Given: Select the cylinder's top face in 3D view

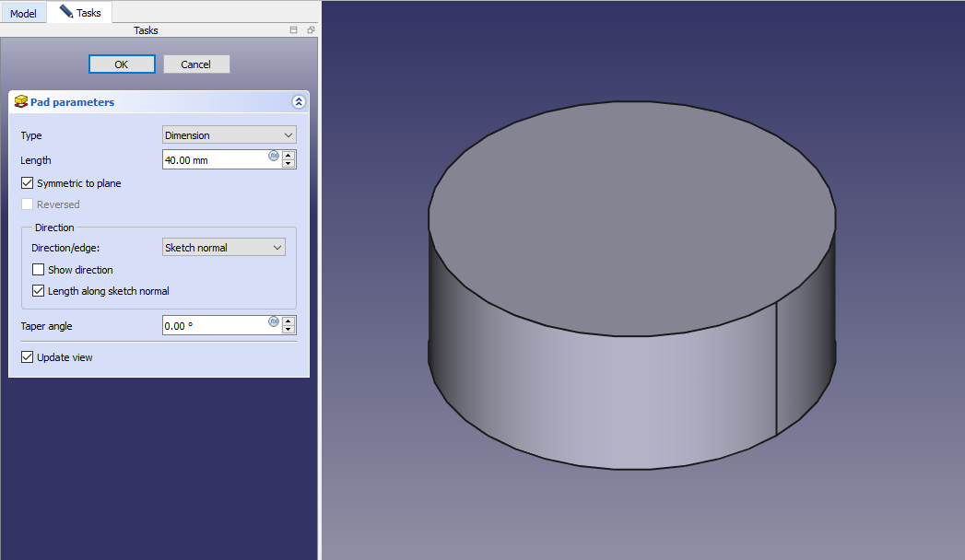Looking at the screenshot, I should point(632,216).
